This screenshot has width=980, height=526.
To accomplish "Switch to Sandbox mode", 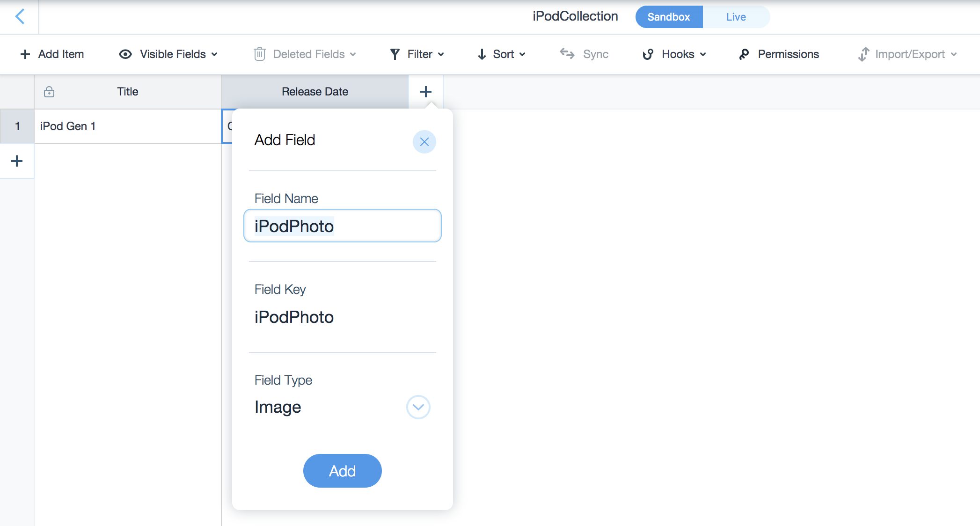I will tap(669, 17).
